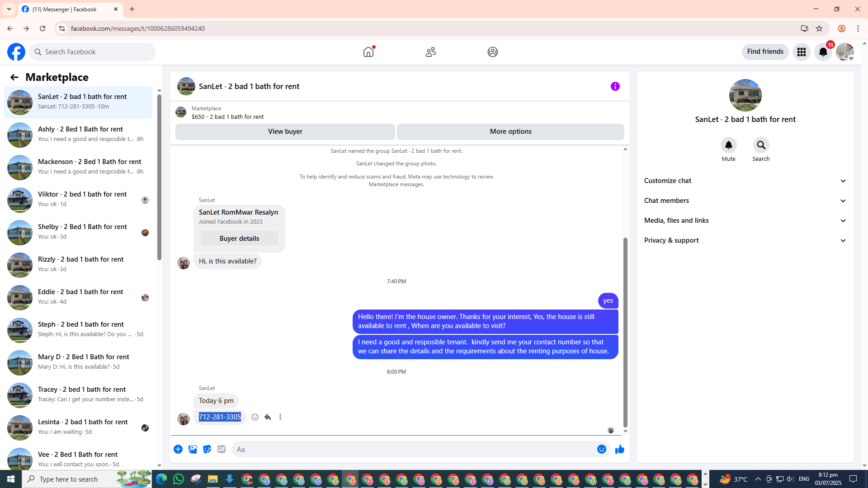Click the message input field
This screenshot has height=488, width=868.
click(x=414, y=449)
